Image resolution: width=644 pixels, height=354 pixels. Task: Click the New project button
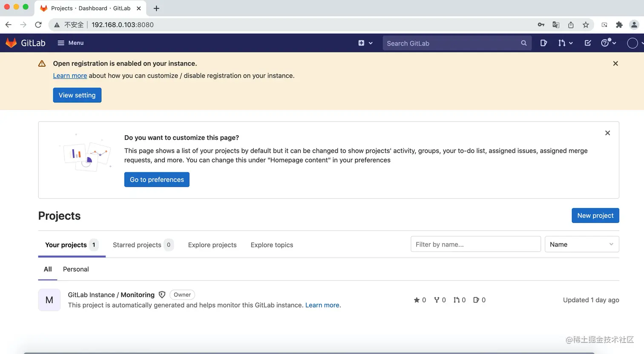(x=595, y=215)
